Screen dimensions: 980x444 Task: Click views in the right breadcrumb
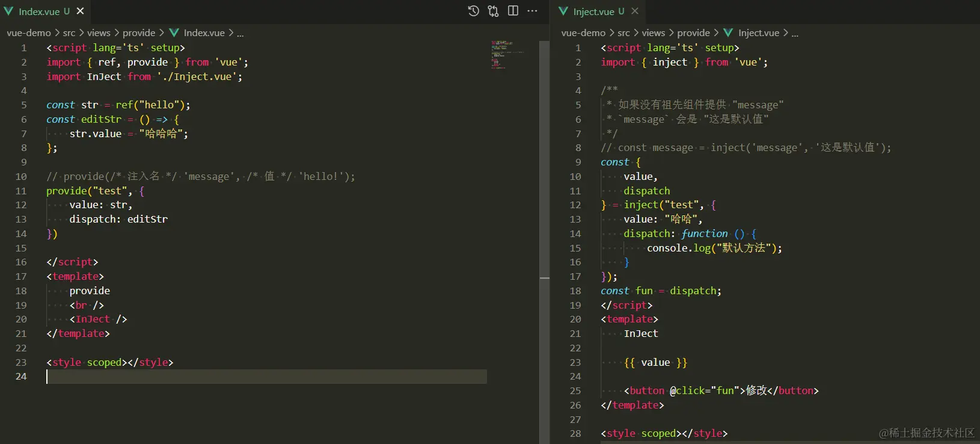653,33
